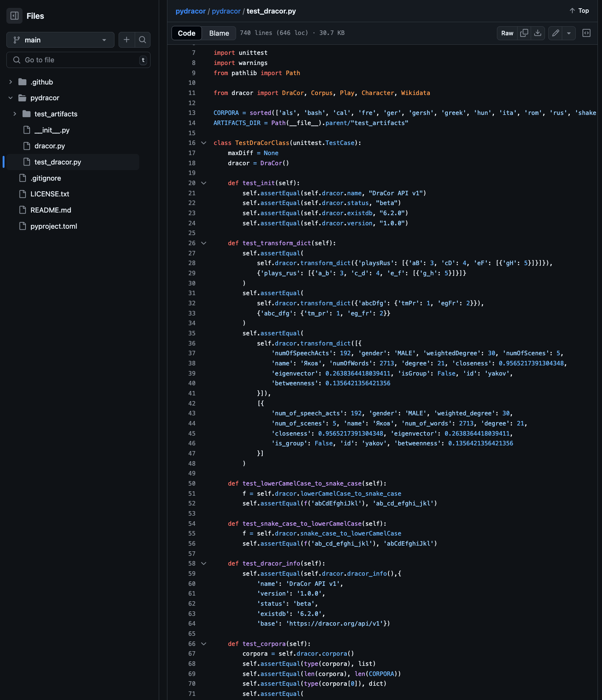Open pydracor folder breadcrumb link
This screenshot has width=602, height=700.
[x=226, y=11]
